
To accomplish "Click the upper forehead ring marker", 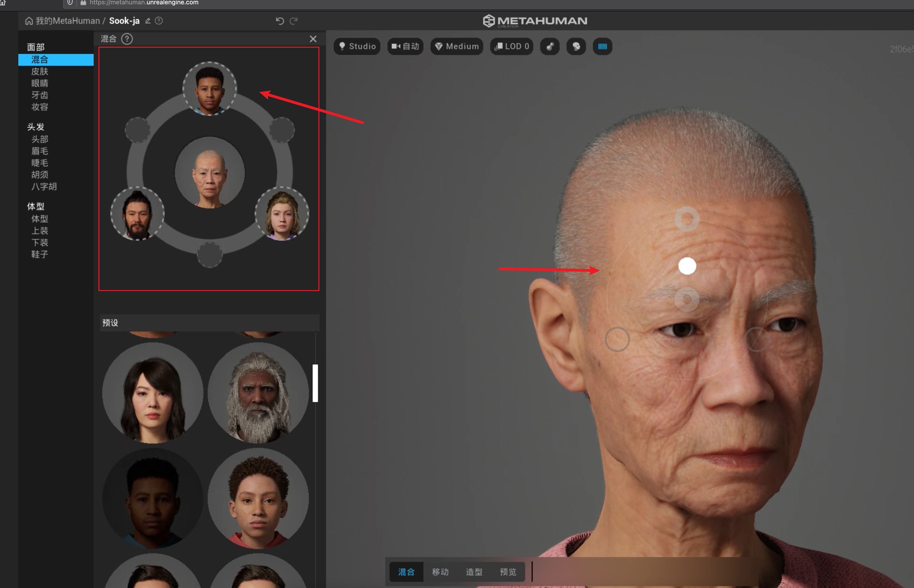I will pos(687,219).
